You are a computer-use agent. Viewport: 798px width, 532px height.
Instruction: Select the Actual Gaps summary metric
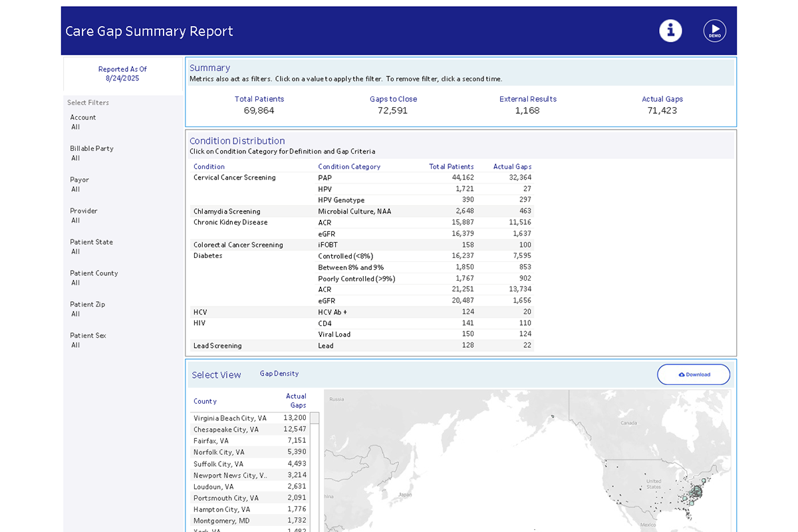662,105
